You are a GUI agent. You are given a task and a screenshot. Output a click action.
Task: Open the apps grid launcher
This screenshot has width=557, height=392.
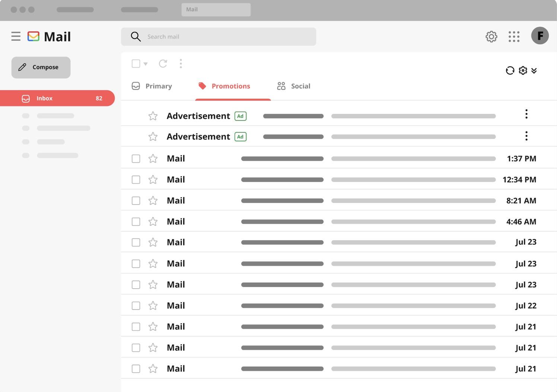coord(514,36)
